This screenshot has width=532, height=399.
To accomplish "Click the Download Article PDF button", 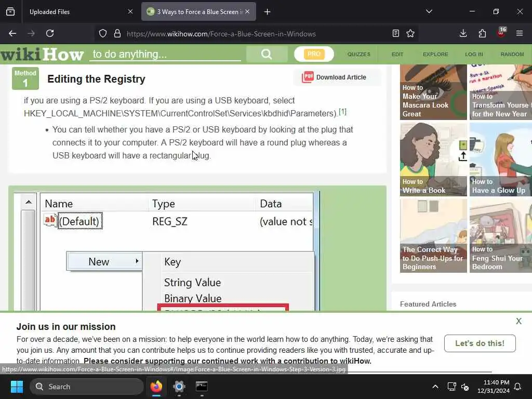I will point(337,77).
